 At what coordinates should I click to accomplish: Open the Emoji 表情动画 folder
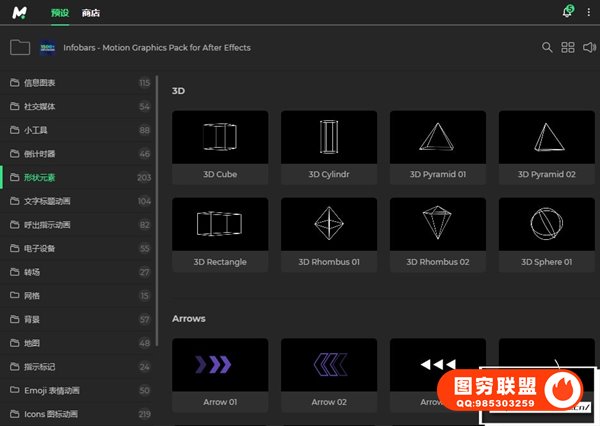(51, 390)
